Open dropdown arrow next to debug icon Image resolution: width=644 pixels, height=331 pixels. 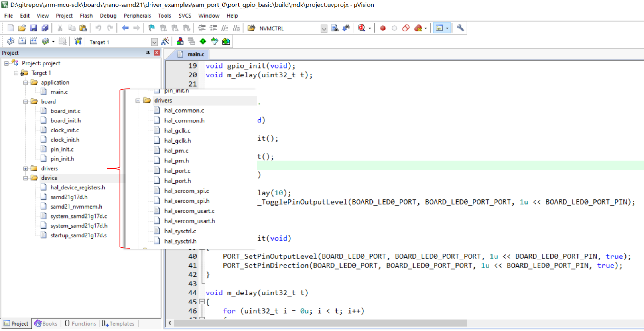click(x=369, y=28)
